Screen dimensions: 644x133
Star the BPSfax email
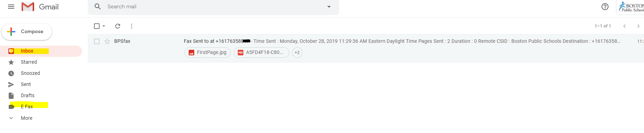(x=107, y=41)
